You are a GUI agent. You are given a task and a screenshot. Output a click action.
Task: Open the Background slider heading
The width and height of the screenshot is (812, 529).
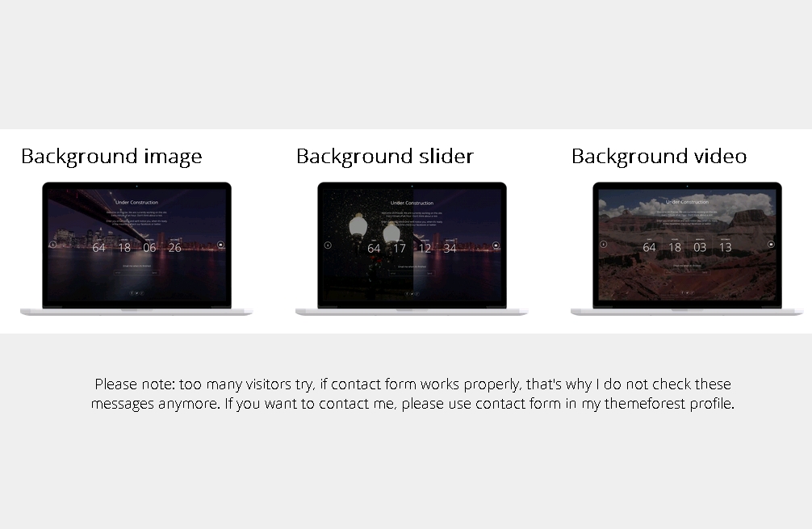click(384, 156)
